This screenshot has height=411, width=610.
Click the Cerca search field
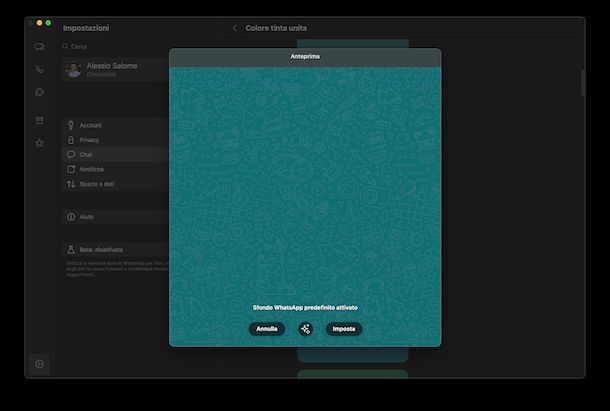pos(115,46)
